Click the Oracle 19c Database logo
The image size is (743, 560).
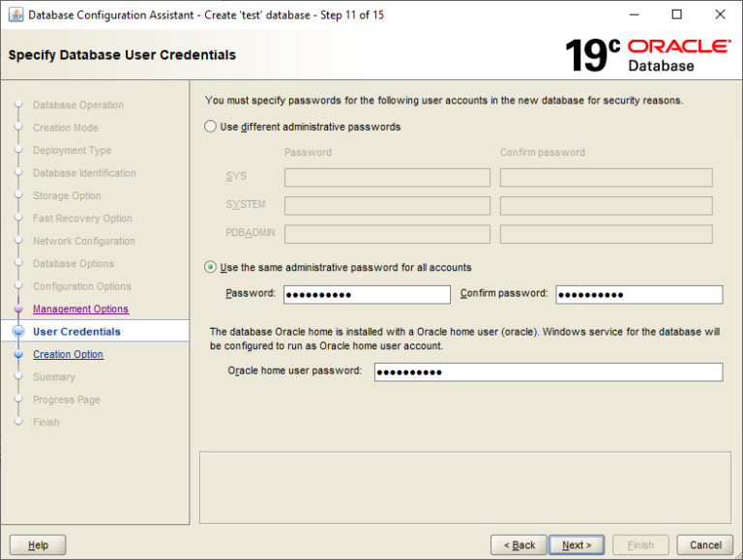tap(648, 55)
